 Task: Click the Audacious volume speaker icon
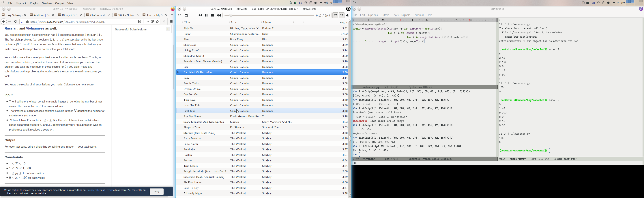point(347,16)
